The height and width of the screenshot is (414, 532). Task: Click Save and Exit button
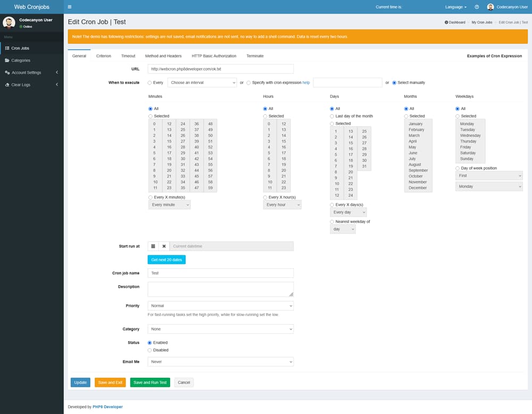pos(110,383)
